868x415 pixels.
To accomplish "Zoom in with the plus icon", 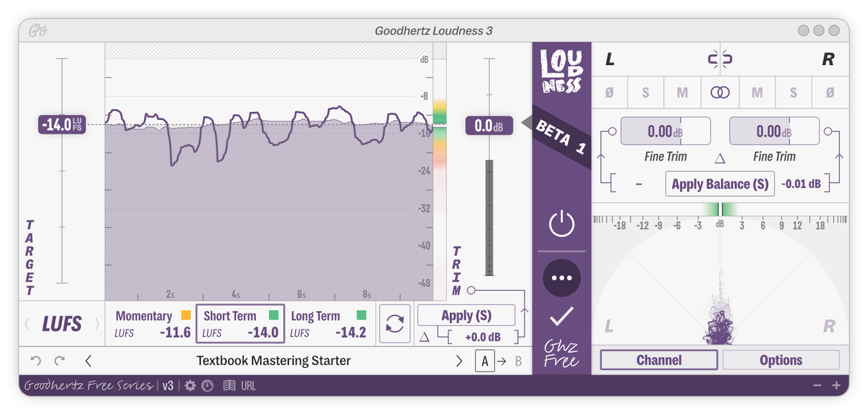I will pos(836,386).
